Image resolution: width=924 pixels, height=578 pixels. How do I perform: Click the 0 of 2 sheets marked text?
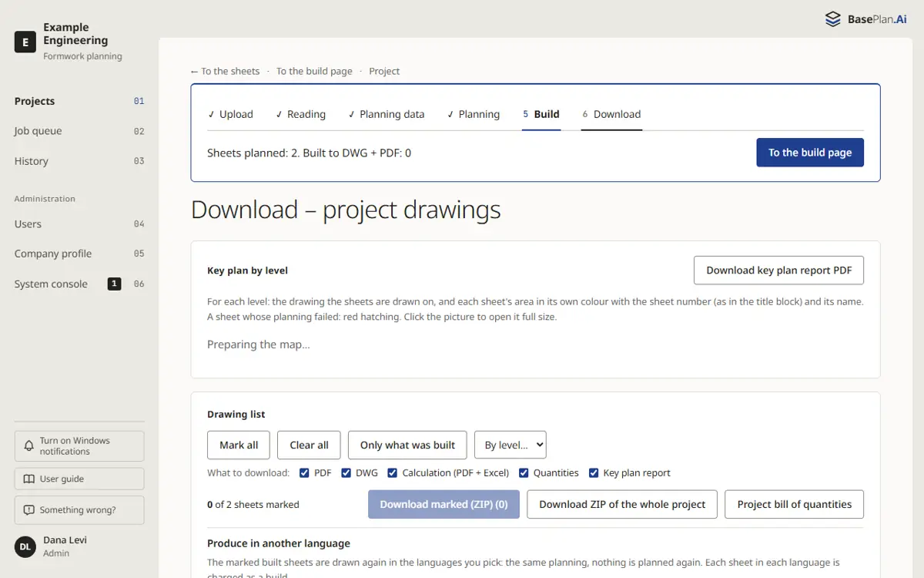[x=253, y=505]
